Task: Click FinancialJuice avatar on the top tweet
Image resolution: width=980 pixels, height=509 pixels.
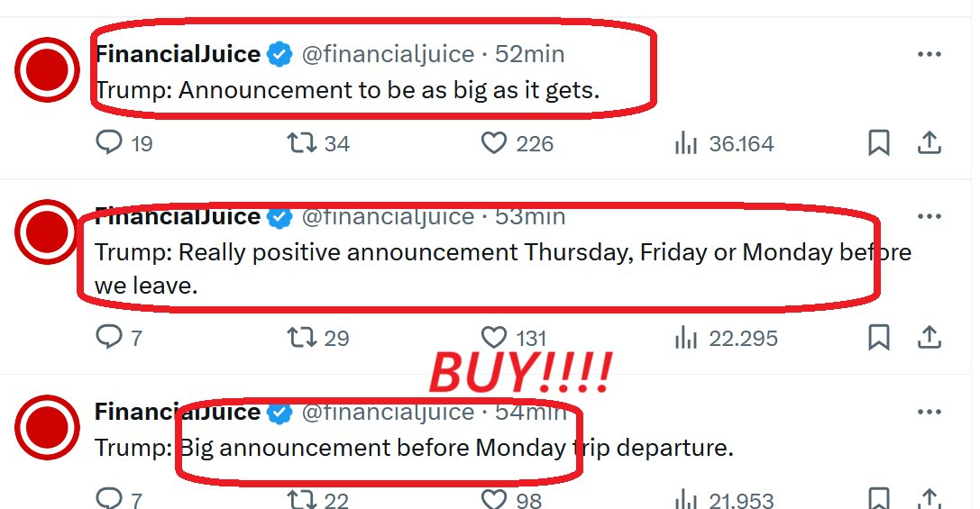Action: click(x=48, y=69)
